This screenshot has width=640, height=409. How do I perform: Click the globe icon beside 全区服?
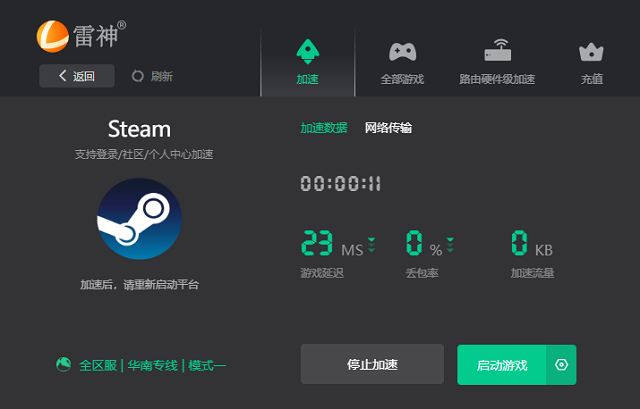(x=63, y=365)
